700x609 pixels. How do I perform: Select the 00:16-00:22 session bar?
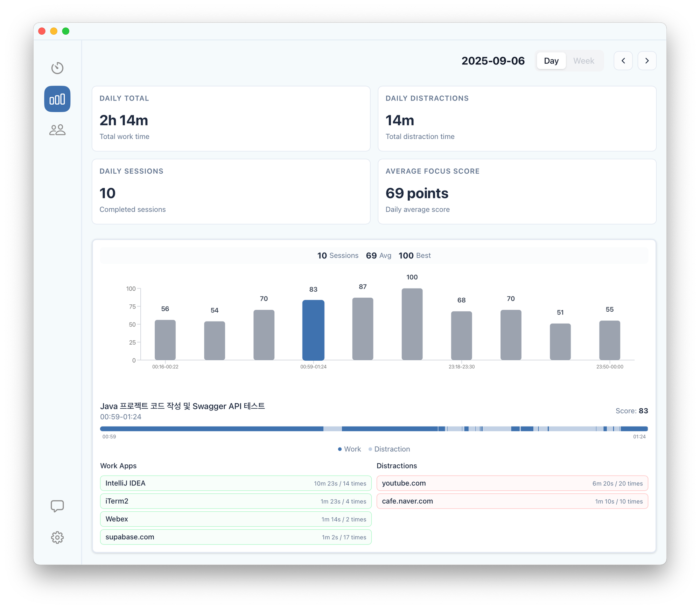[x=165, y=340]
